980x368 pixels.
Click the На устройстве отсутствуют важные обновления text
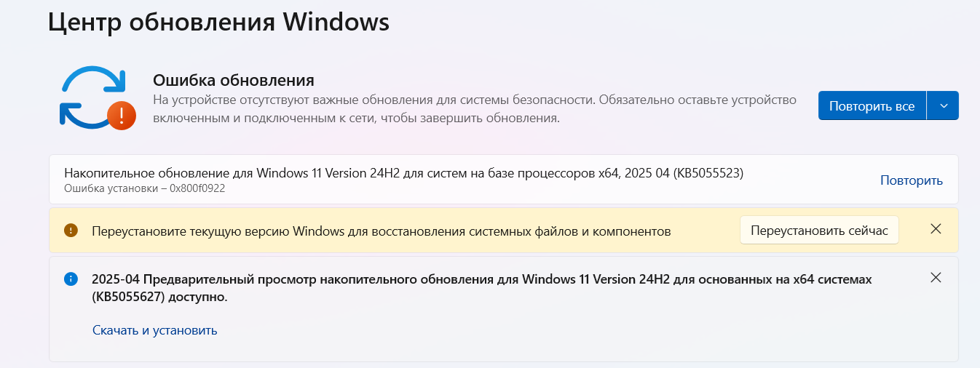pyautogui.click(x=474, y=100)
